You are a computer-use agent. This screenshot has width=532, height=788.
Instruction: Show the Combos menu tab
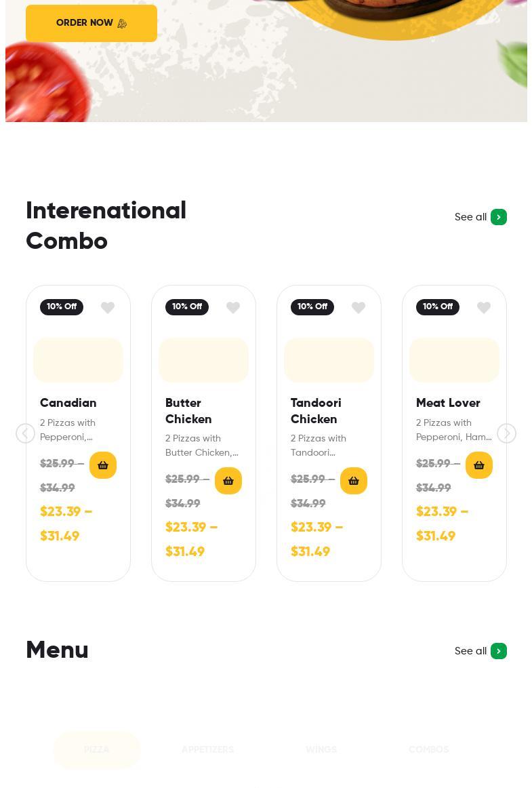428,750
